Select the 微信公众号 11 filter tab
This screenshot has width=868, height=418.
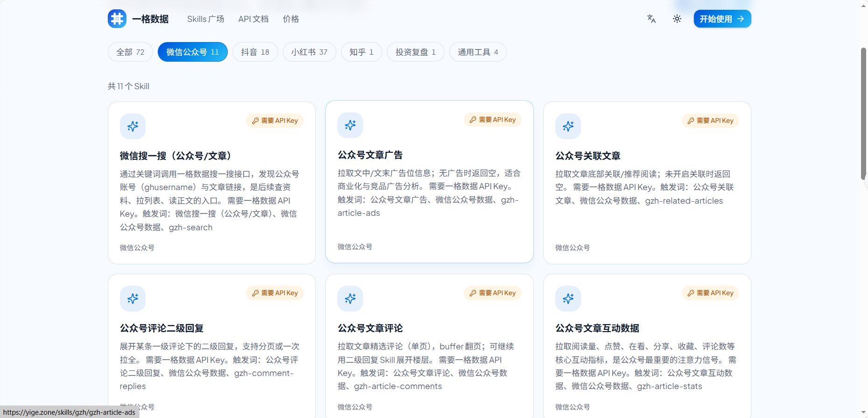[193, 52]
